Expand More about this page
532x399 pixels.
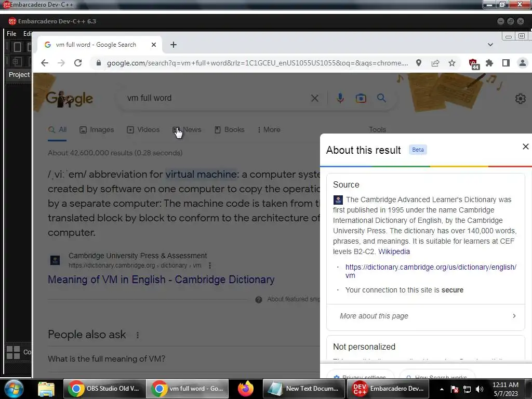point(425,316)
